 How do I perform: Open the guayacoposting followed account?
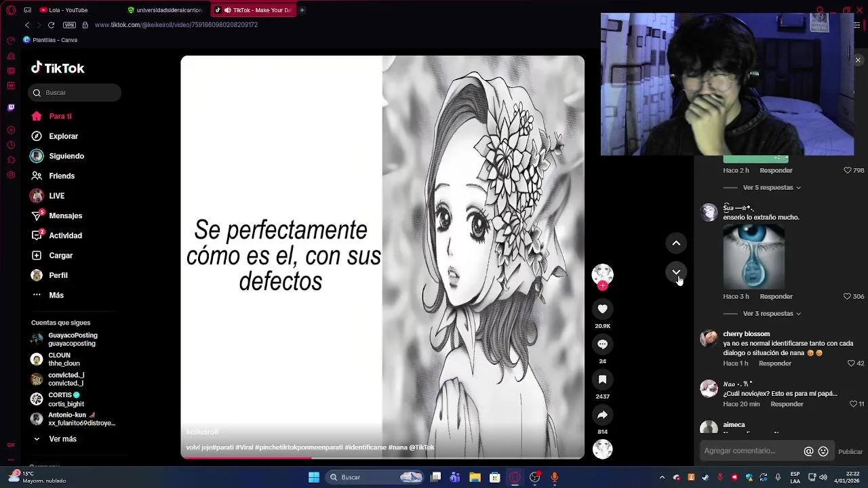pos(64,340)
